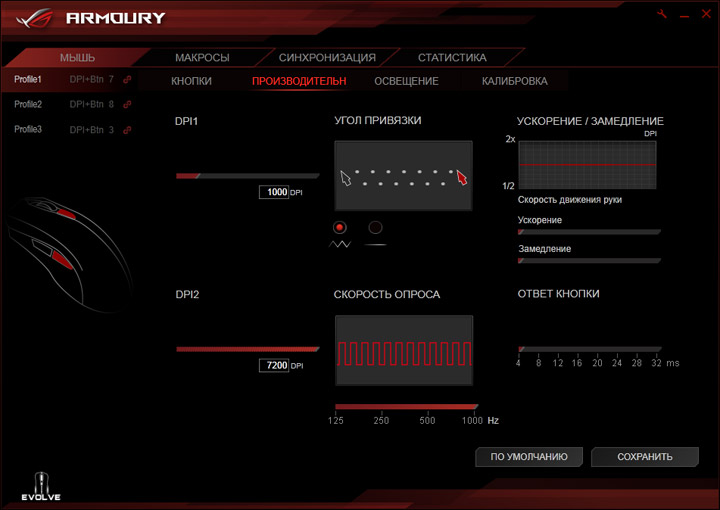Switch to Освещение sub-tab
This screenshot has height=510, width=720.
(x=406, y=81)
